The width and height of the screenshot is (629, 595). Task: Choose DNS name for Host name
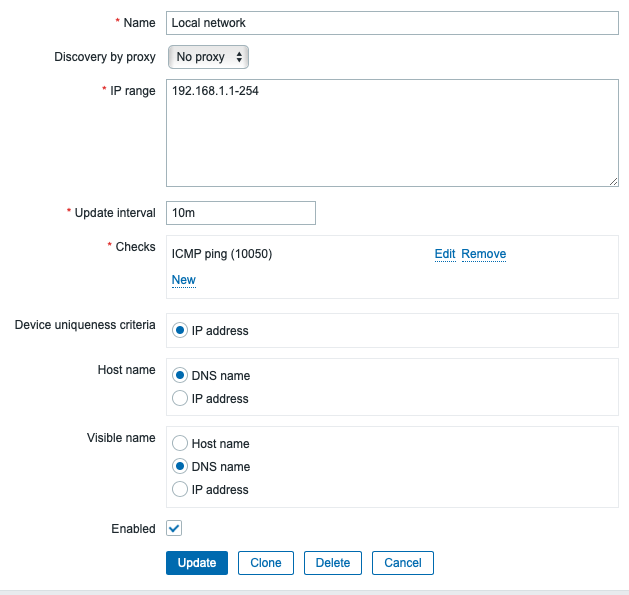tap(180, 376)
